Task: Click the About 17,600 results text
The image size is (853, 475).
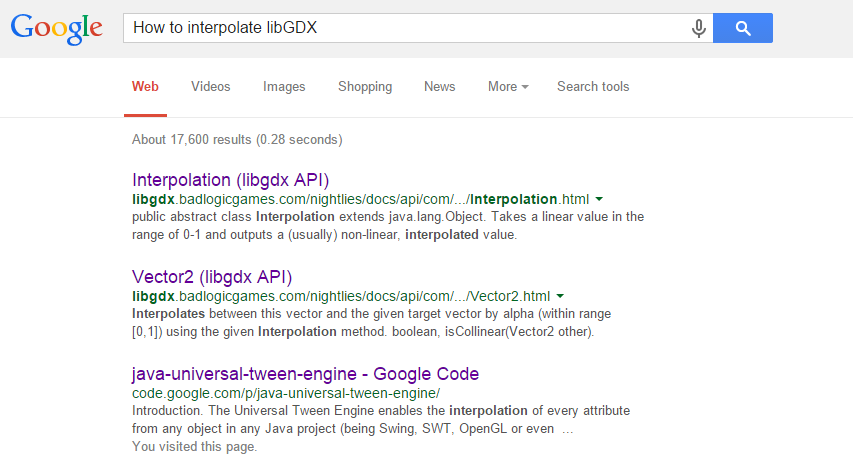Action: pyautogui.click(x=237, y=139)
